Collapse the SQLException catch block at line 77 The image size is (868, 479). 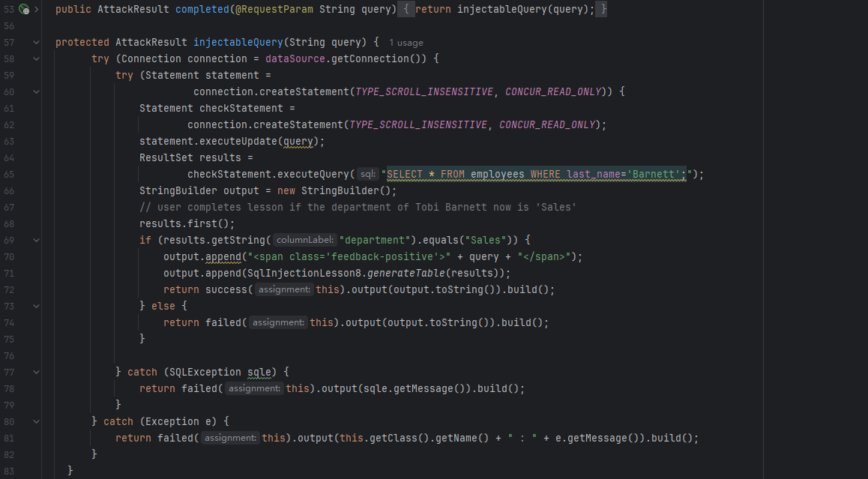point(37,372)
